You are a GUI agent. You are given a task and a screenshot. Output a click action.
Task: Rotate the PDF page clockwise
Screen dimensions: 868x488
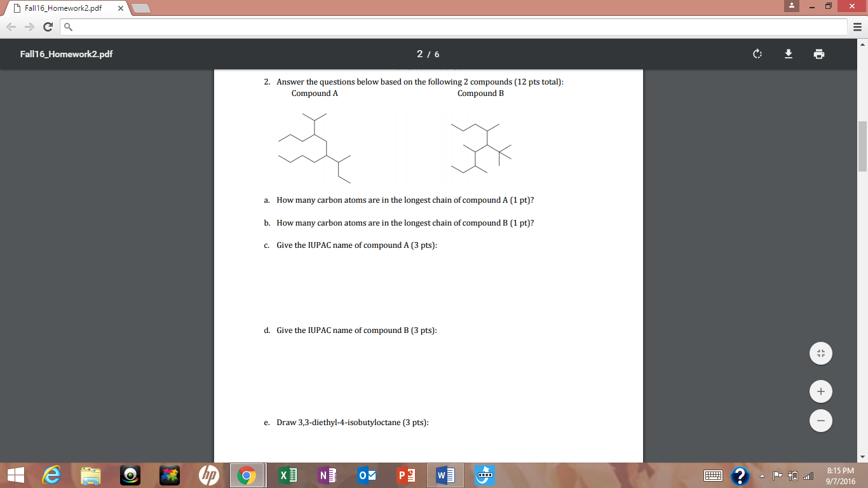757,54
